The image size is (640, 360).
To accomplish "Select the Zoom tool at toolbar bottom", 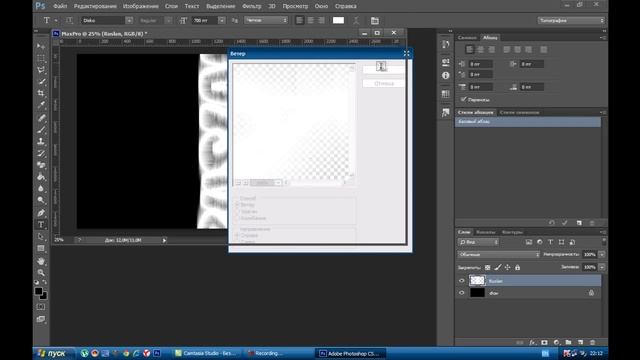I will coord(41,272).
